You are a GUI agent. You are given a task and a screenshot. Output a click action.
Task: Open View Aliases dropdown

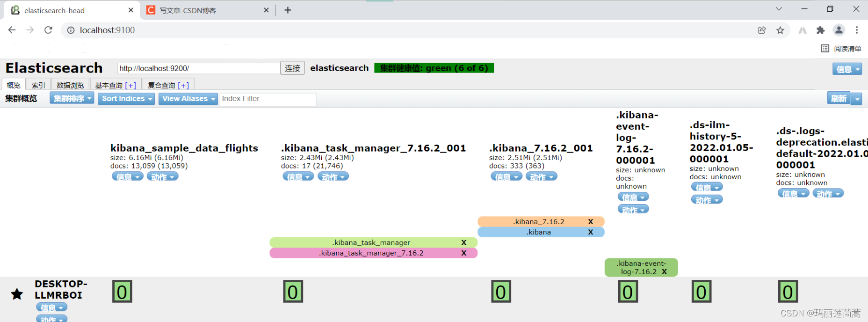[188, 98]
